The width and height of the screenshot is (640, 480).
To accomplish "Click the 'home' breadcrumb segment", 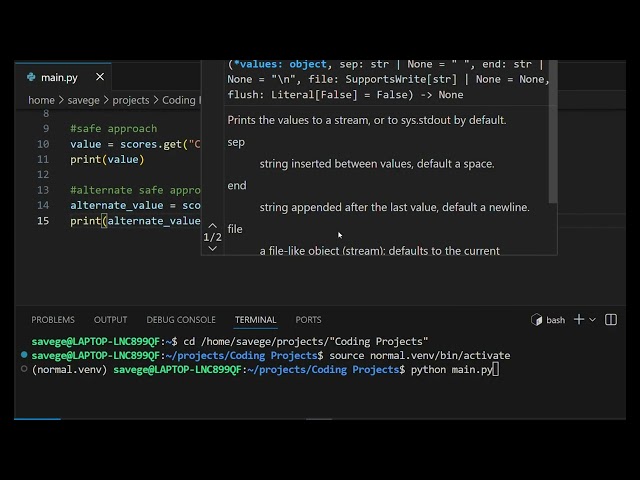I will 41,100.
